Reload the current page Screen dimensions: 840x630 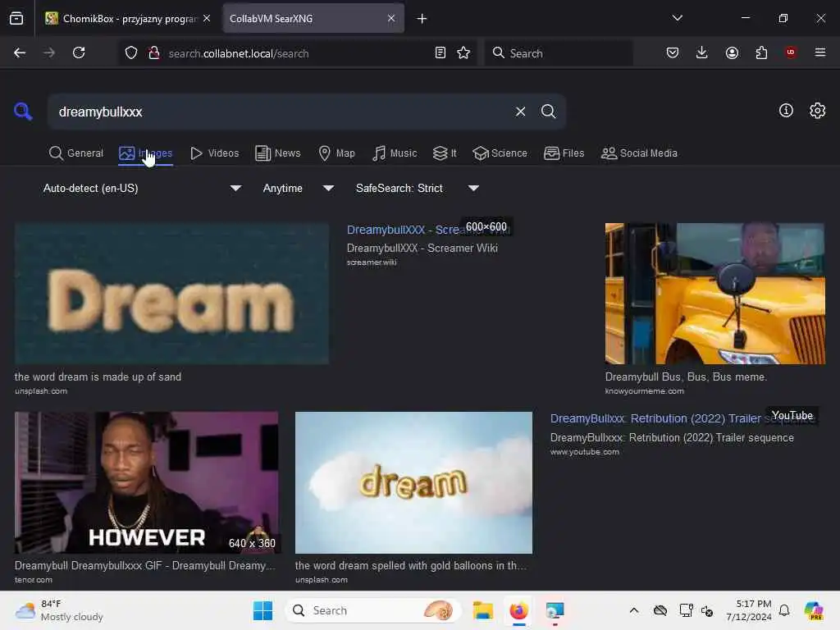[x=79, y=52]
